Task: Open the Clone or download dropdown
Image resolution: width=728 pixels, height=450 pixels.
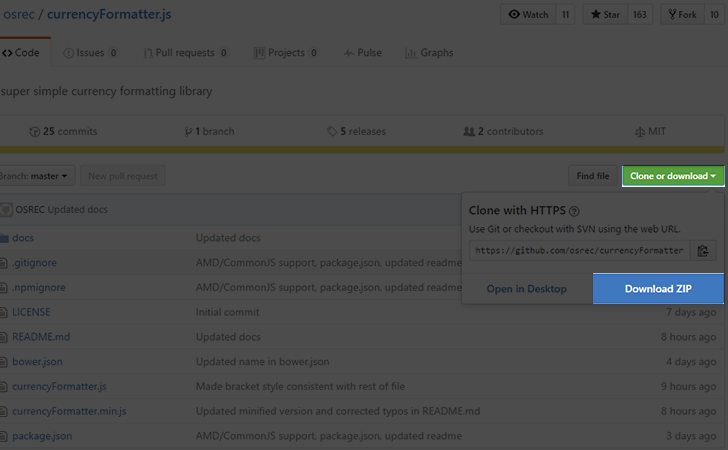Action: [673, 176]
